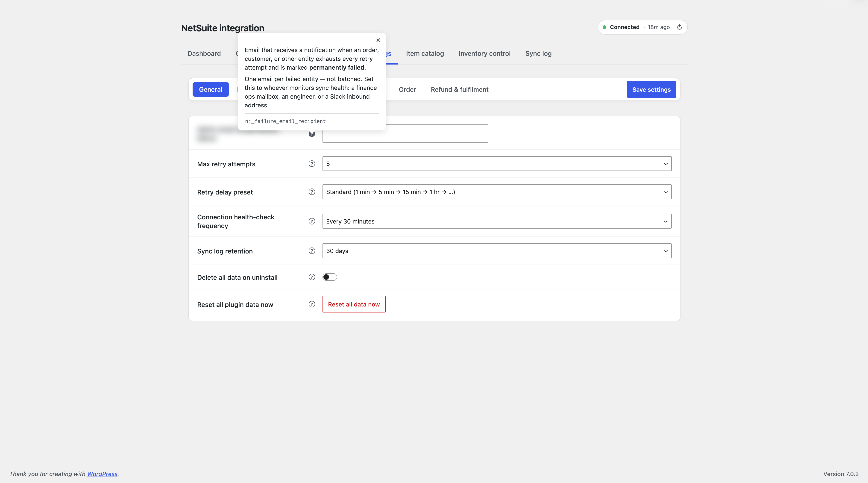Refresh the connection status icon
This screenshot has width=868, height=483.
coord(679,27)
